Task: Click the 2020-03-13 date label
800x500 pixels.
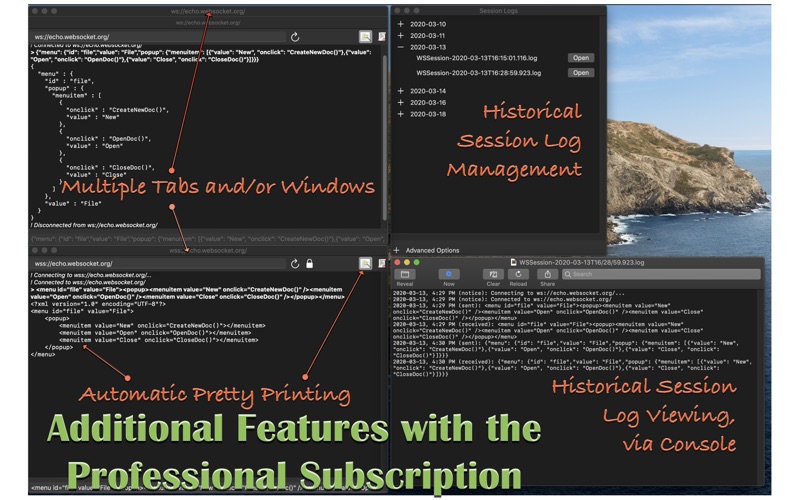Action: pos(428,47)
